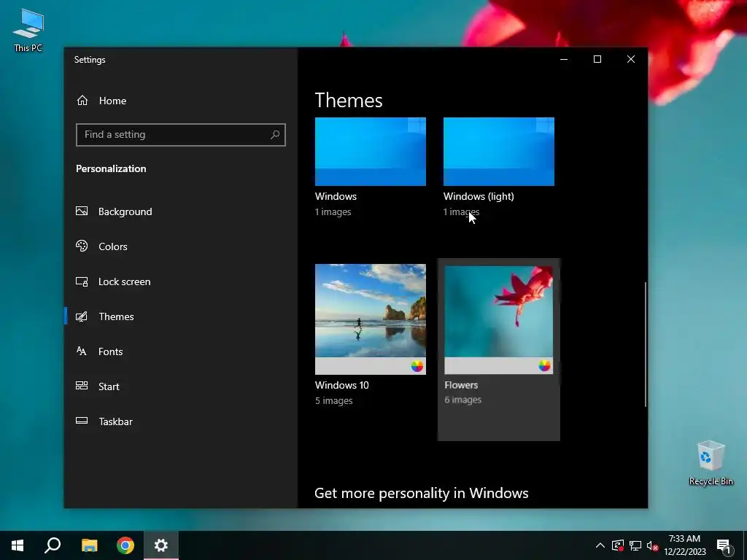Click the Themes brush icon

(x=82, y=316)
